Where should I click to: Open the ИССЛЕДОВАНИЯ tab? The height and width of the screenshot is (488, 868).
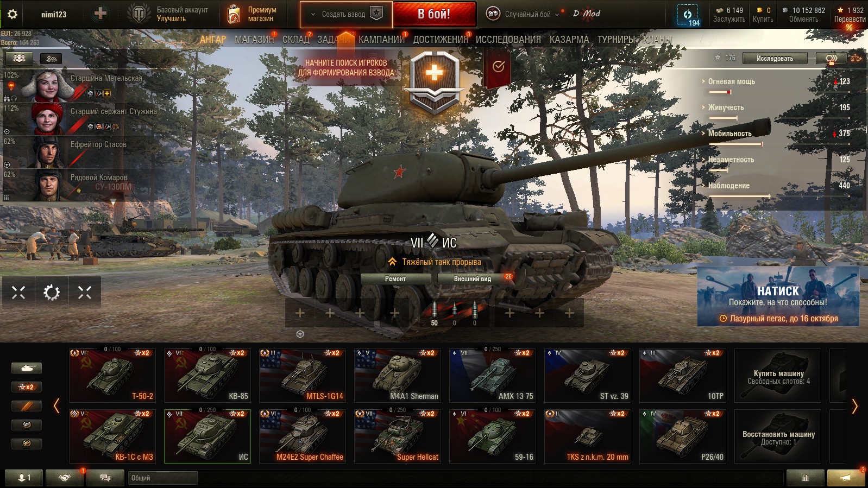pos(508,40)
